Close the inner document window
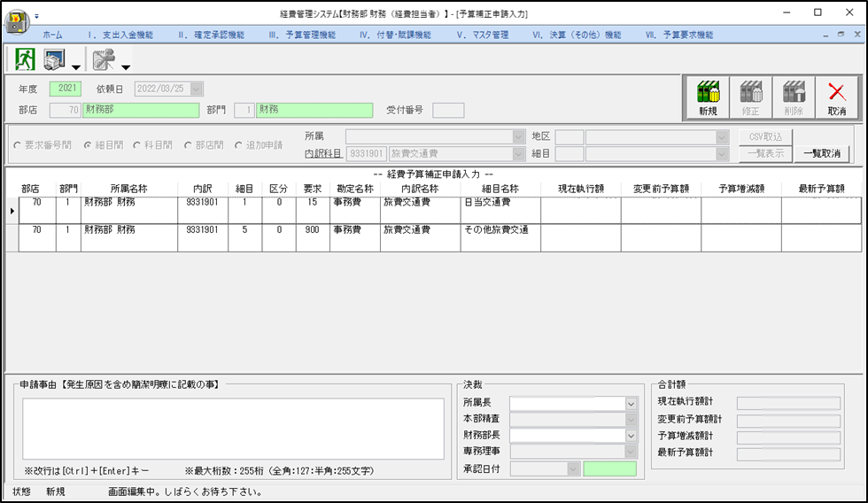Viewport: 868px width, 503px height. coord(857,35)
